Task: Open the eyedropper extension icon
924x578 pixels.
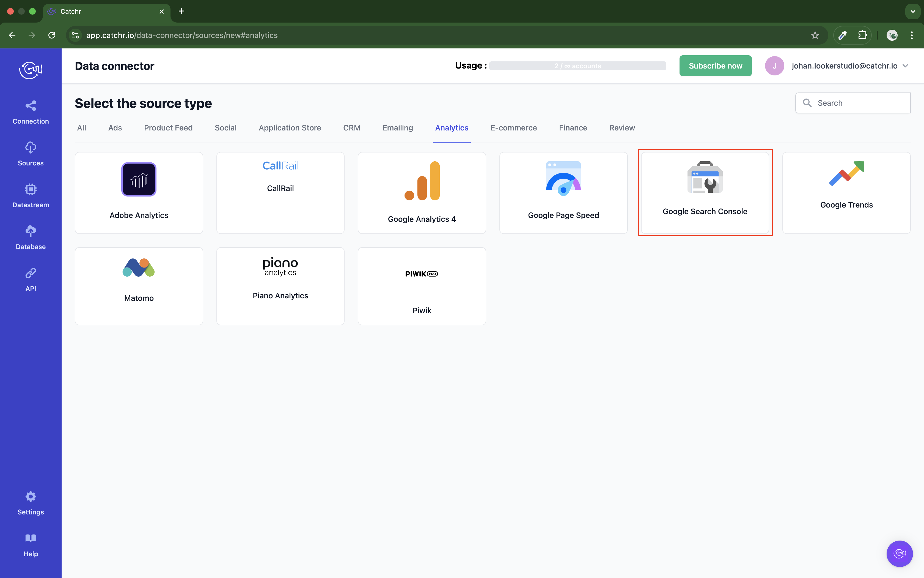Action: [x=843, y=35]
